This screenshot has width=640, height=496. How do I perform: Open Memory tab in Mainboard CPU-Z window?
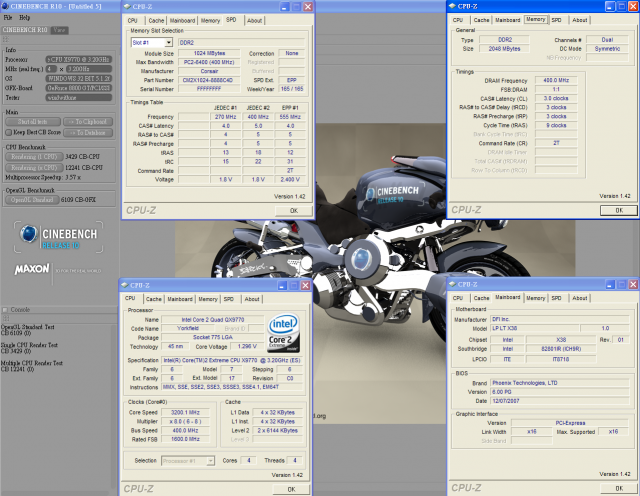tap(536, 298)
